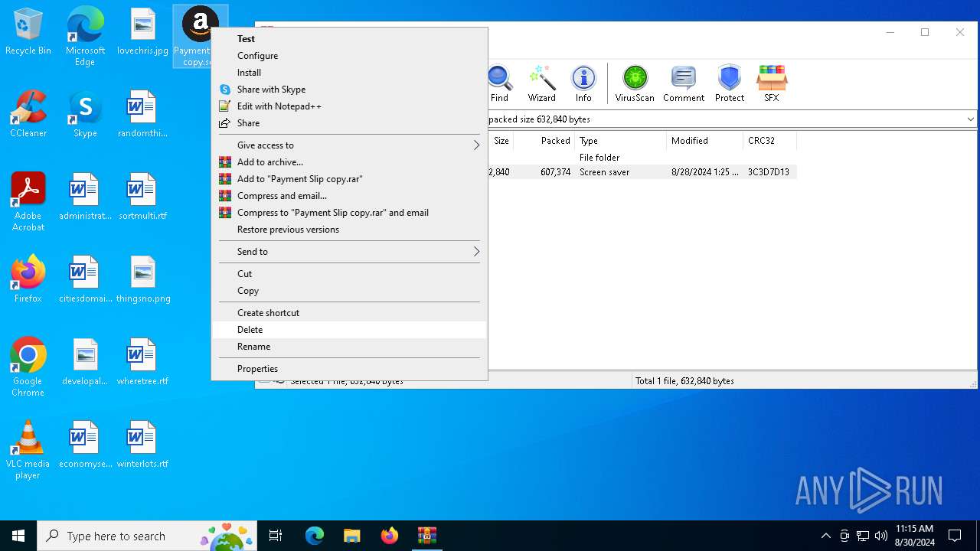
Task: Open Properties from the context menu
Action: coord(349,369)
